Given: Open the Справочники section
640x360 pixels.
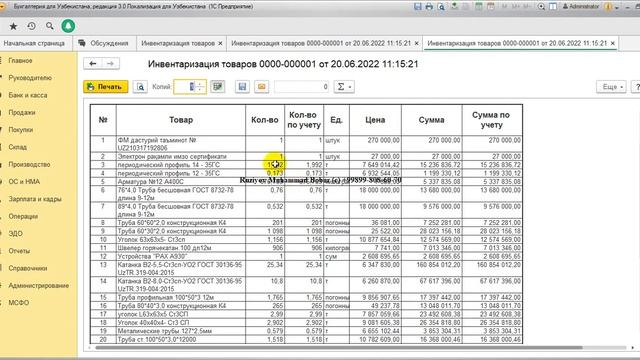Looking at the screenshot, I should tap(28, 268).
